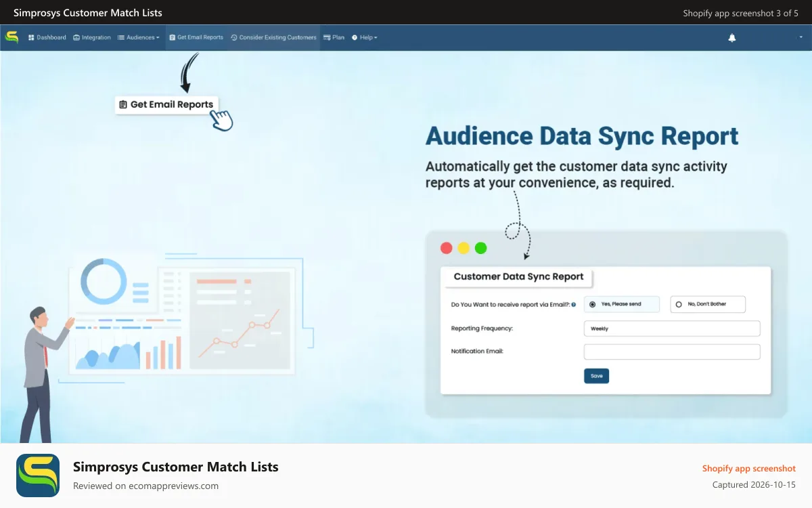Image resolution: width=812 pixels, height=508 pixels.
Task: Click the notification bell icon
Action: point(731,38)
